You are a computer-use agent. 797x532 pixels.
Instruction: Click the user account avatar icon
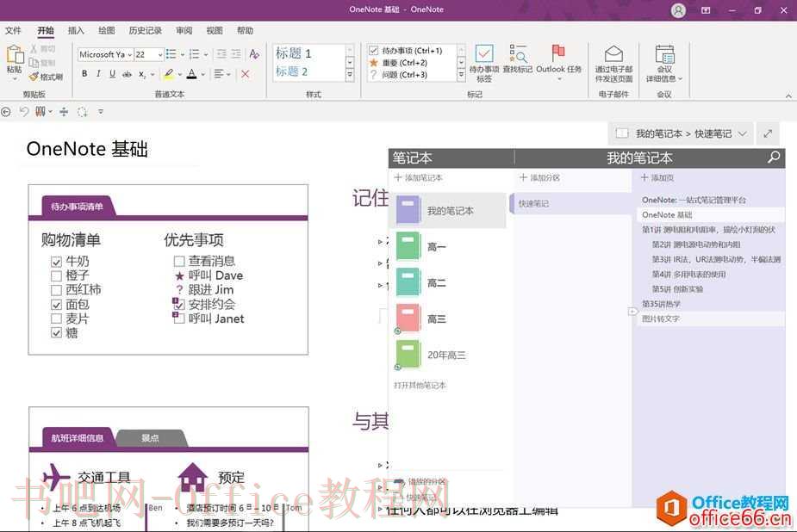pos(678,10)
